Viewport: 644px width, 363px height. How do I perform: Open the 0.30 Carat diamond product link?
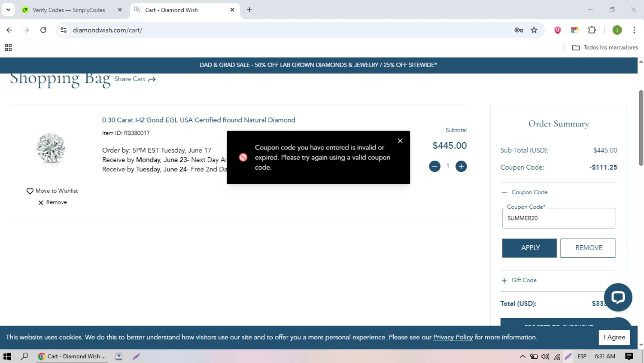tap(198, 120)
